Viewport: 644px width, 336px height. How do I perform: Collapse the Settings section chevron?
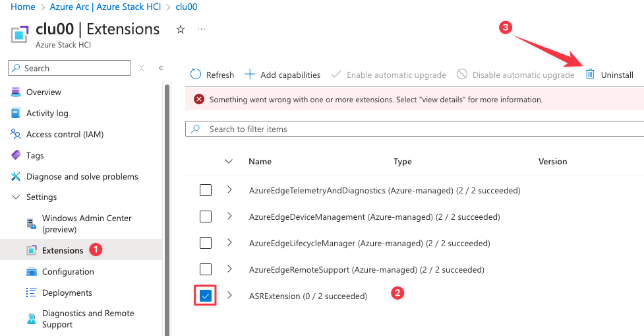pyautogui.click(x=16, y=197)
